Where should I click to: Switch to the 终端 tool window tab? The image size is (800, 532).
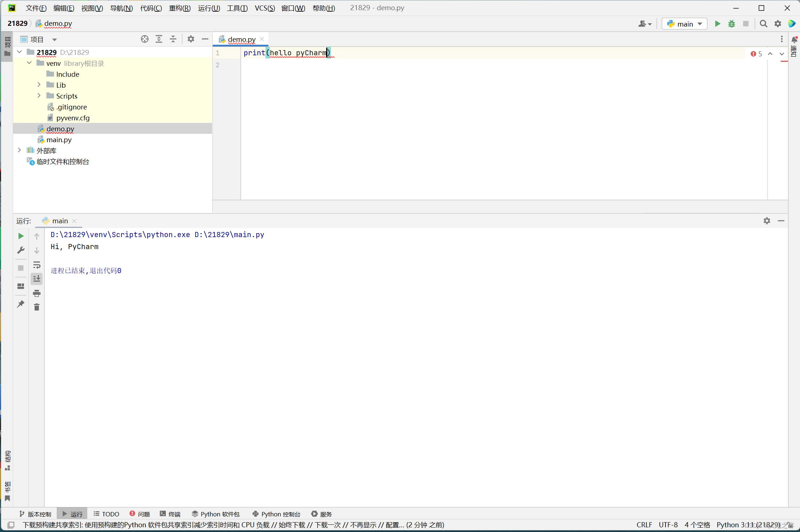click(x=170, y=514)
